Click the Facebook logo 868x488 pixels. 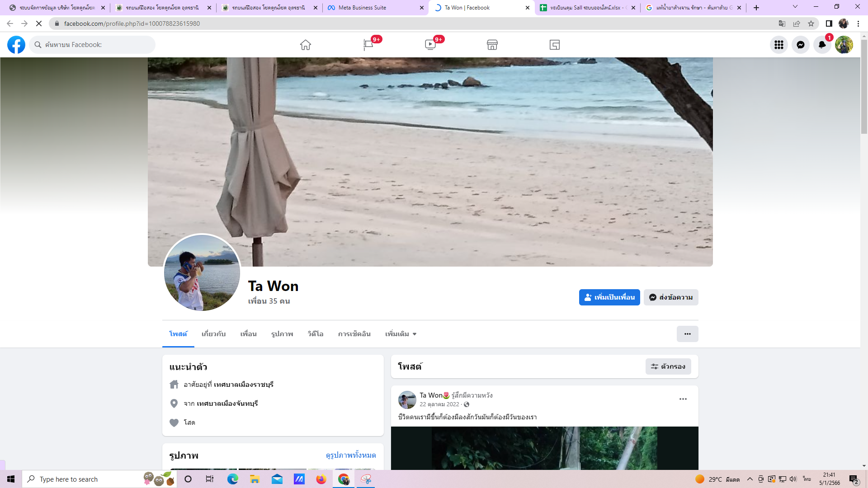pyautogui.click(x=16, y=45)
